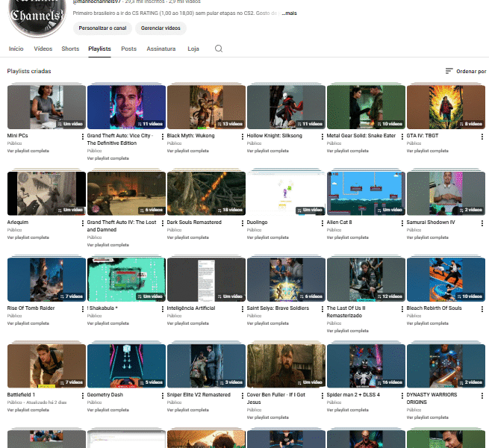Click the Arlequim playlist title
This screenshot has width=489, height=448.
tap(18, 222)
